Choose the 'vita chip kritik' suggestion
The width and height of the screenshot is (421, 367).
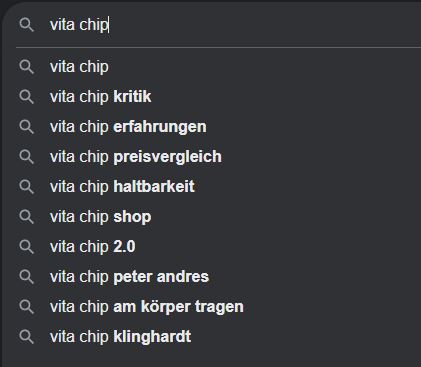[218, 97]
